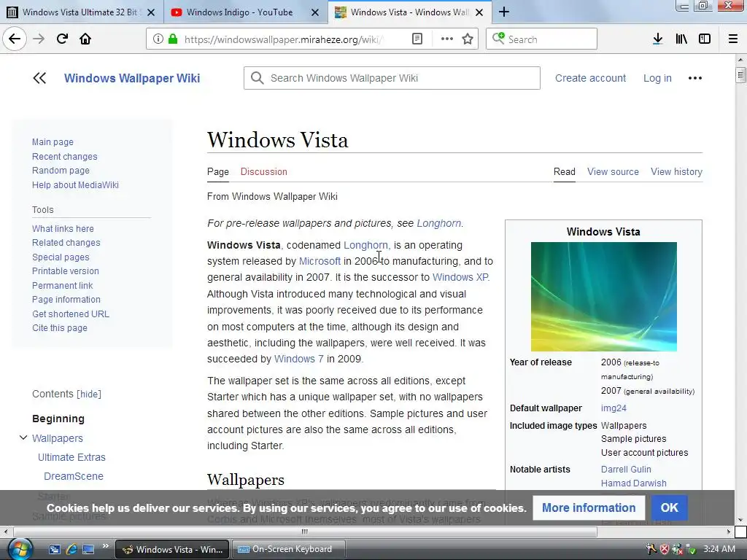Click the taskbar clock showing 3:24 AM
Image resolution: width=747 pixels, height=560 pixels.
(x=719, y=549)
